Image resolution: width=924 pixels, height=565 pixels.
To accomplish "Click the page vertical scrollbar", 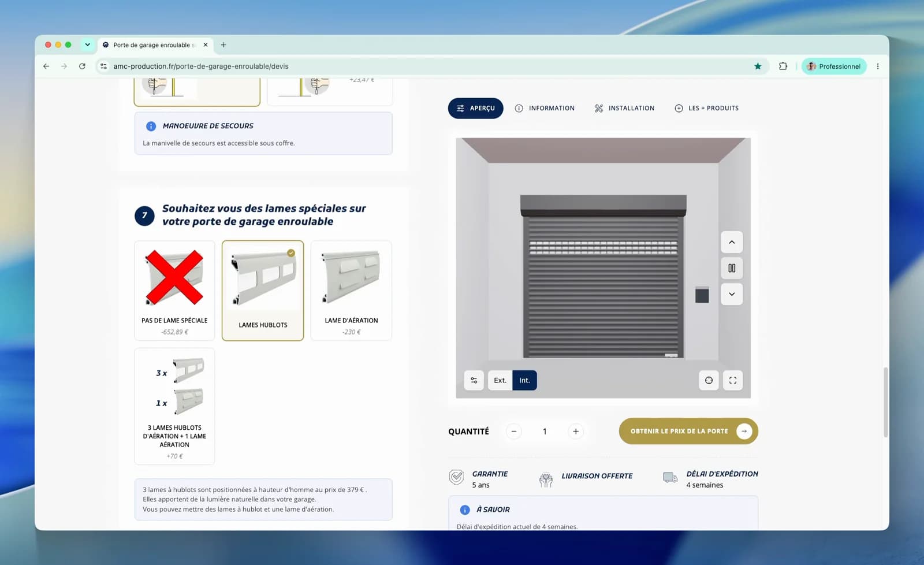I will (x=885, y=402).
